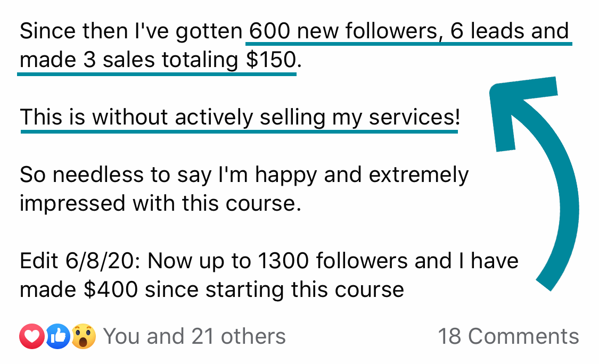Click the "$400" amount
Screen dimensions: 599x364
coord(112,290)
